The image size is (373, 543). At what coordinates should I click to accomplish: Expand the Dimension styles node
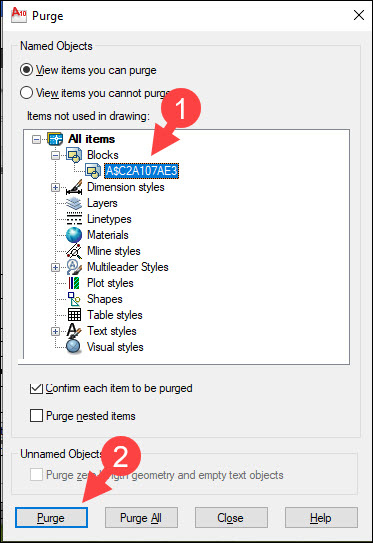pos(55,187)
